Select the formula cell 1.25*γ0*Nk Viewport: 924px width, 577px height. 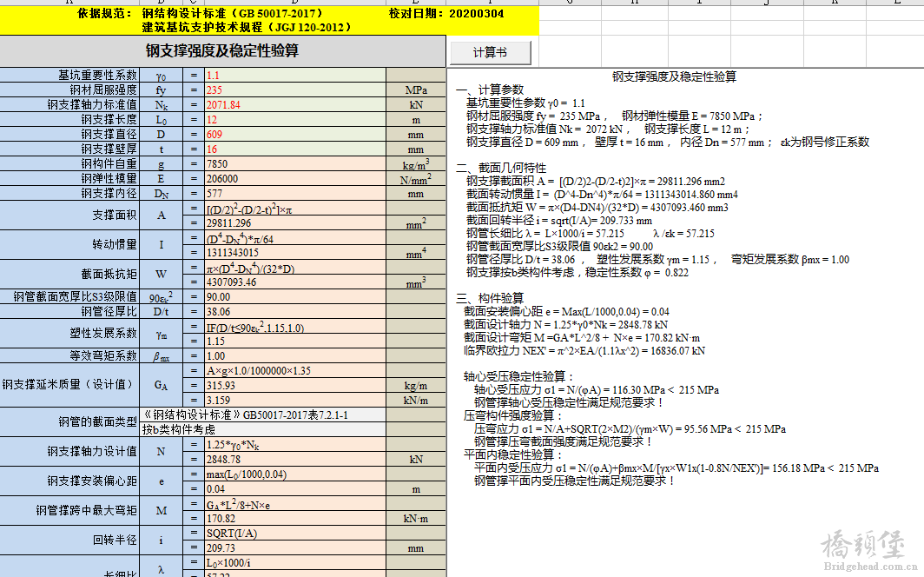click(x=295, y=444)
